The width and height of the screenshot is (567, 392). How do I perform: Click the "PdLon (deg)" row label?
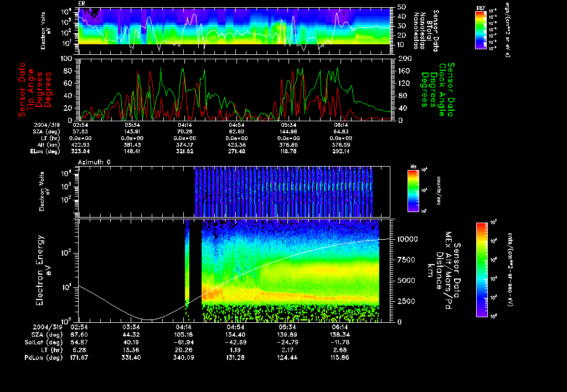click(x=45, y=358)
